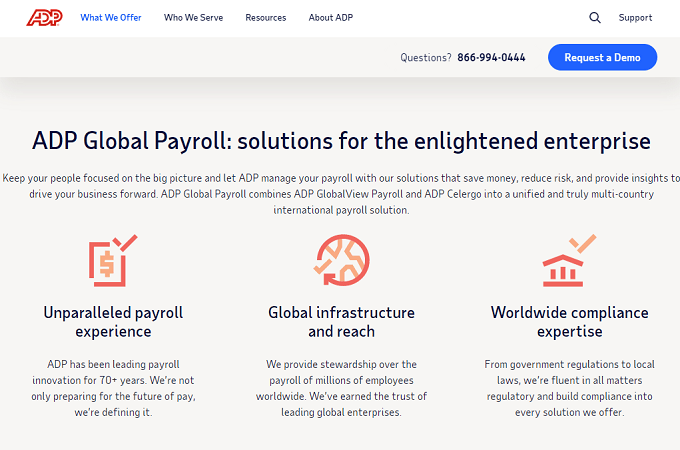Click the payroll document dollar icon
680x450 pixels.
click(x=113, y=261)
